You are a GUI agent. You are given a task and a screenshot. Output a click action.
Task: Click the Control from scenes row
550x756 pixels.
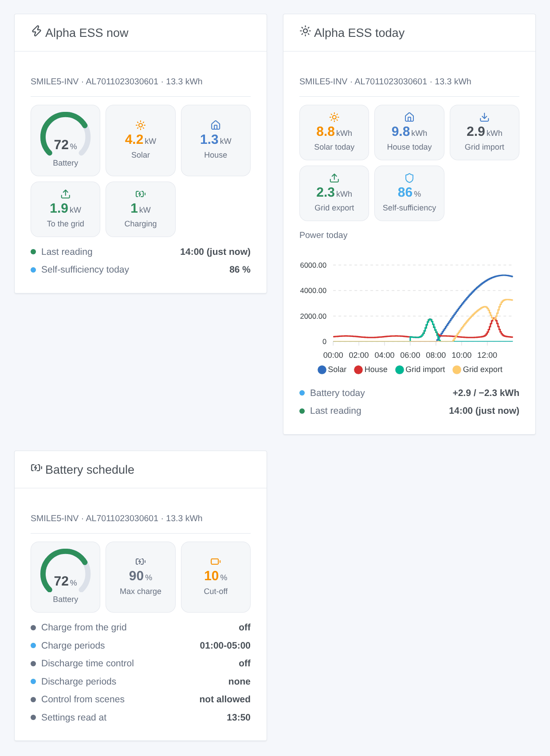coord(141,699)
